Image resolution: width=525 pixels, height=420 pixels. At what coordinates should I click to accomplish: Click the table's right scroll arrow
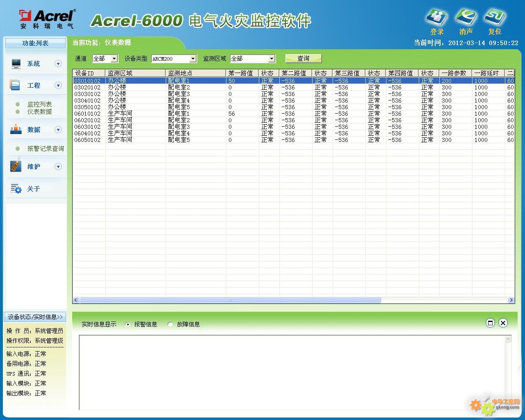tap(511, 300)
